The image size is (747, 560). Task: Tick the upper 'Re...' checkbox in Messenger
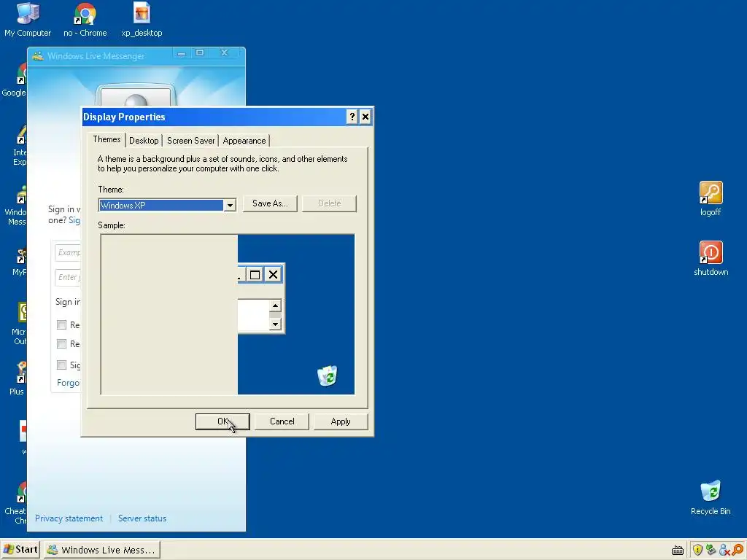pyautogui.click(x=61, y=324)
